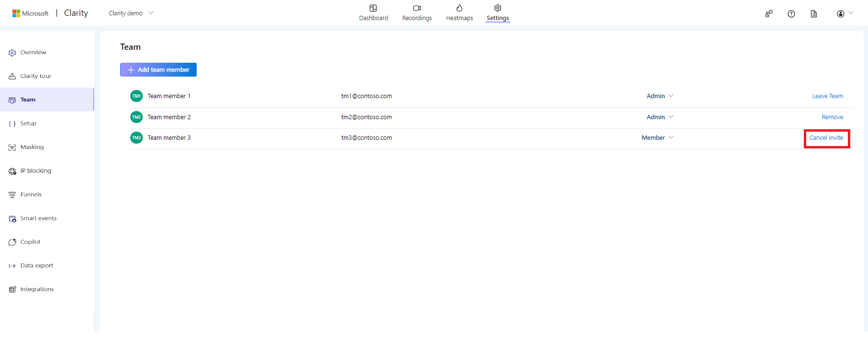Click the Funnels icon
868x338 pixels.
pos(12,195)
